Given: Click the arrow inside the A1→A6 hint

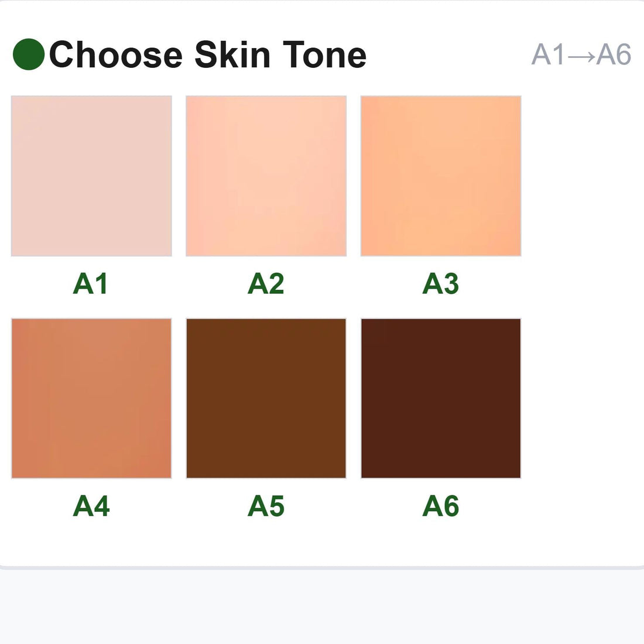Looking at the screenshot, I should 581,56.
